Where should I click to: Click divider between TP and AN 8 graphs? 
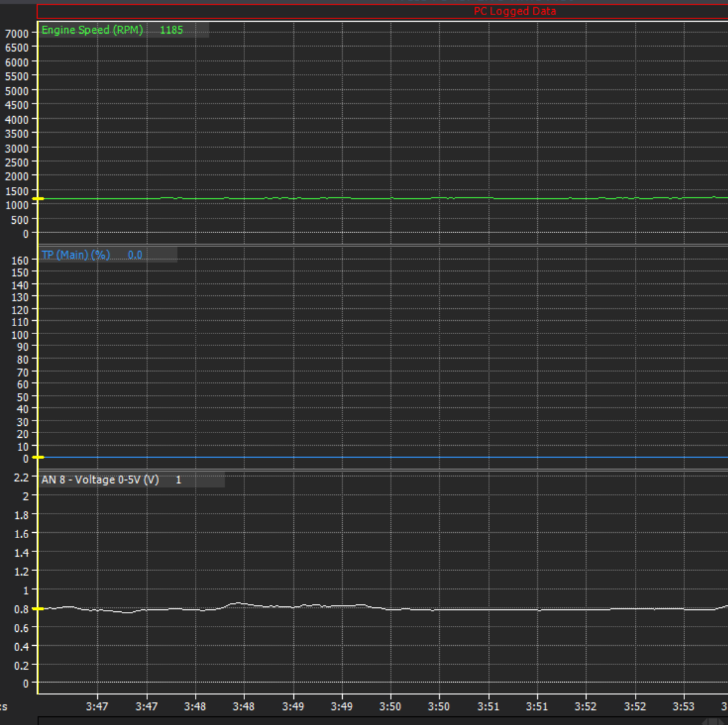(383, 470)
